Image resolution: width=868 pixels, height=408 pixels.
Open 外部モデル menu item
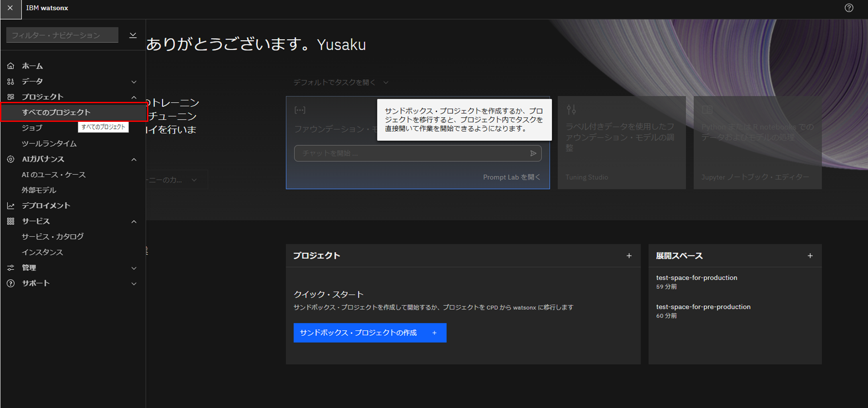(x=39, y=190)
